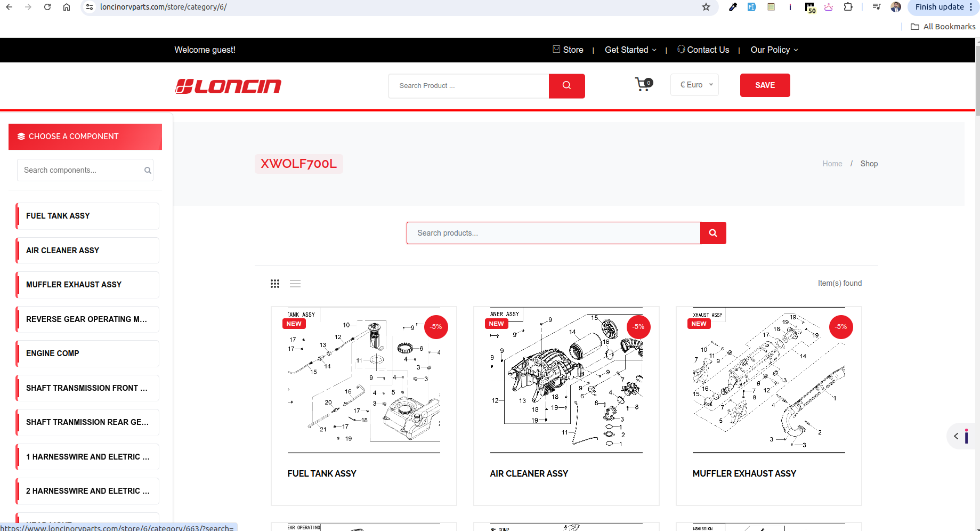This screenshot has height=531, width=980.
Task: Switch to list view layout
Action: [x=295, y=284]
